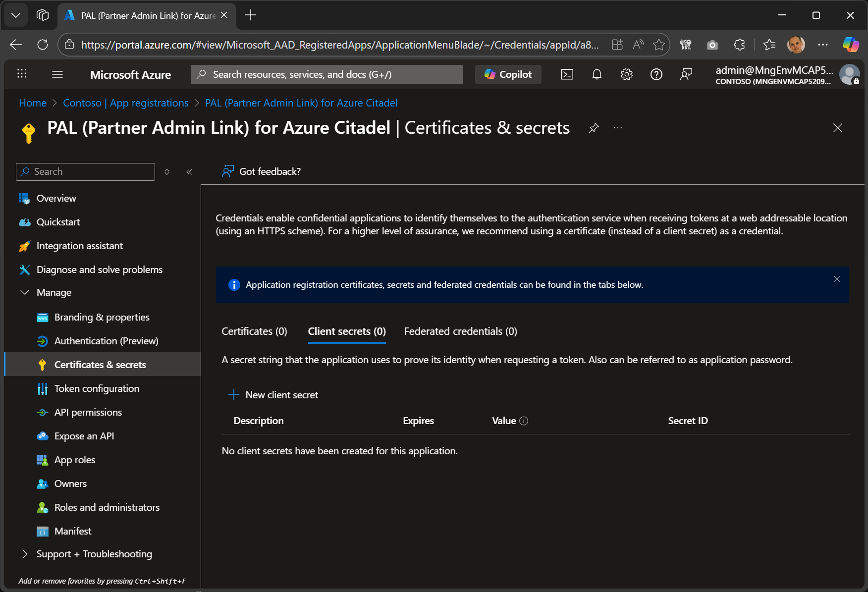The width and height of the screenshot is (868, 592).
Task: Open the Azure portal settings gear
Action: (x=626, y=74)
